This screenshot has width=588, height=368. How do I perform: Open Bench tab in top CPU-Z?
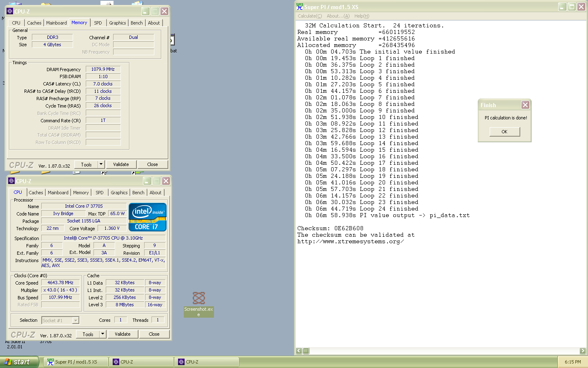[137, 23]
